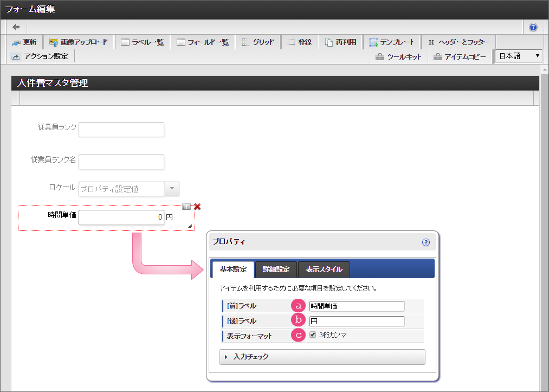Click the [前]ラベル input field
Viewport: 549px width, 392px height.
pos(356,306)
